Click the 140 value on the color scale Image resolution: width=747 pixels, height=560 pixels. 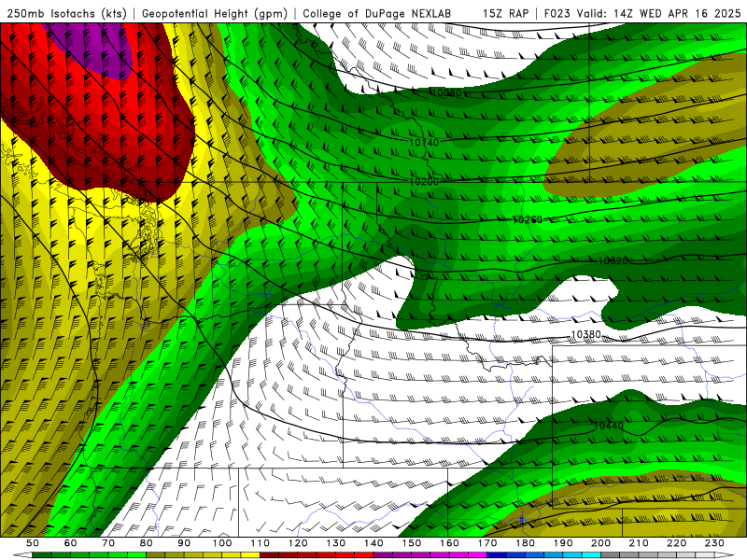coord(374,543)
